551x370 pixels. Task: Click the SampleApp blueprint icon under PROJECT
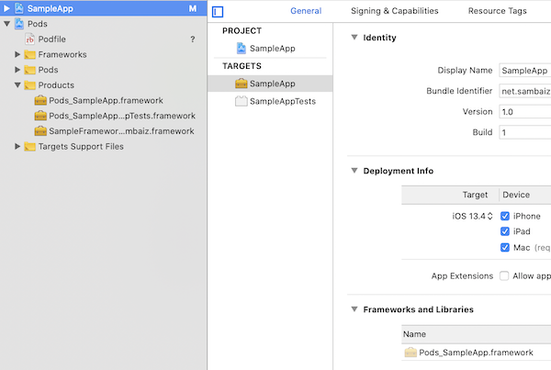pos(241,48)
